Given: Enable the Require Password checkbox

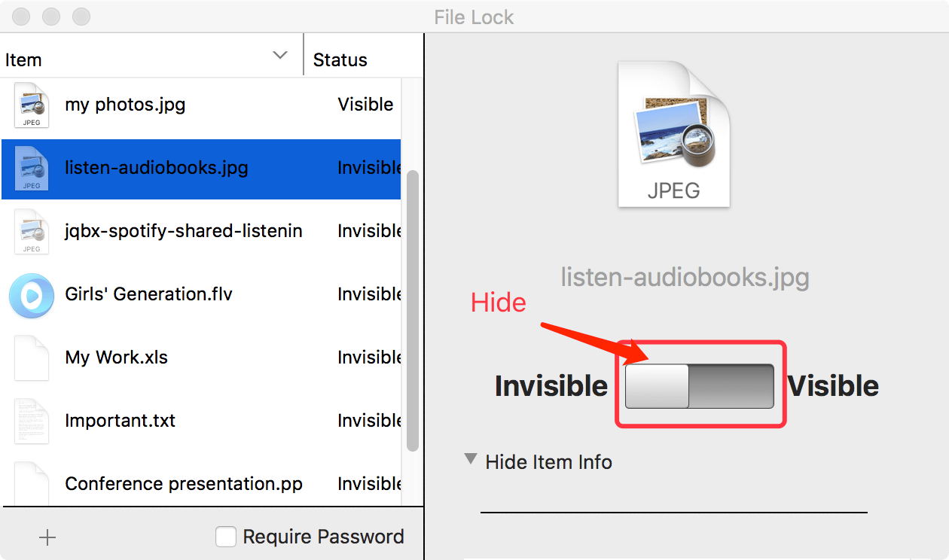Looking at the screenshot, I should 226,537.
